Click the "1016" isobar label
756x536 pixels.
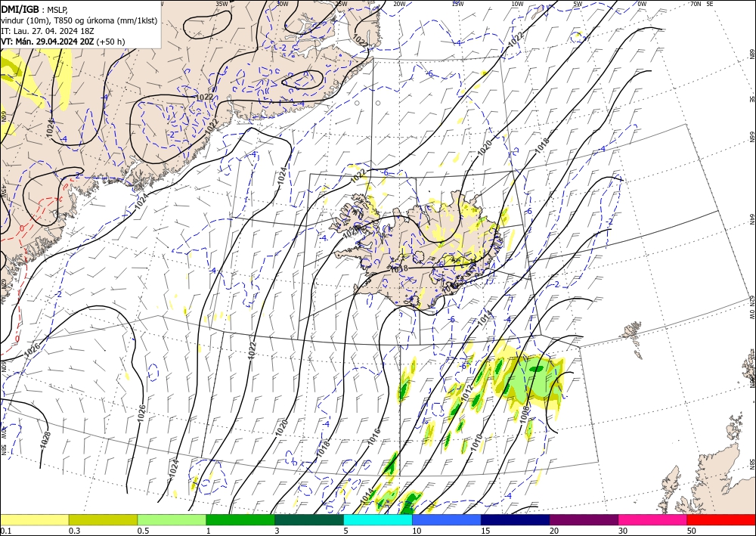point(373,437)
